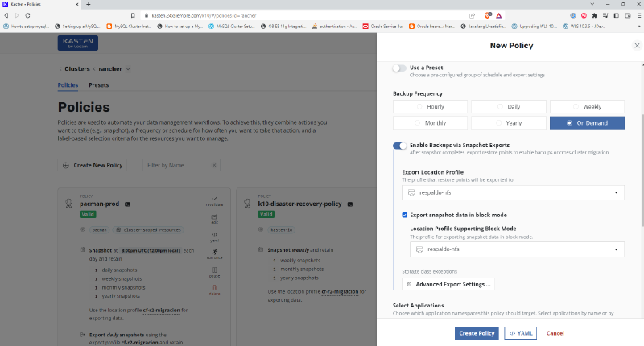Viewport: 644px width, 346px height.
Task: Click the revalidate checkmark on pacman-prod
Action: [214, 200]
